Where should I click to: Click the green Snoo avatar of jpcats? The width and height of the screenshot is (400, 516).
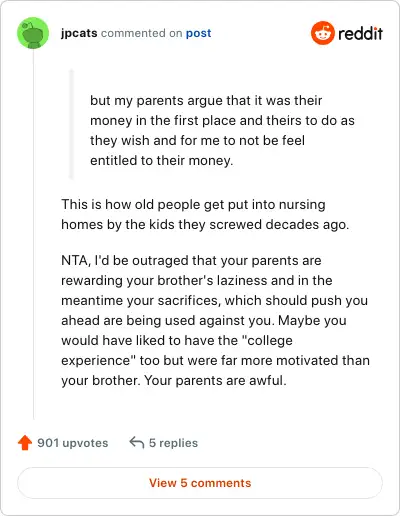pos(33,33)
